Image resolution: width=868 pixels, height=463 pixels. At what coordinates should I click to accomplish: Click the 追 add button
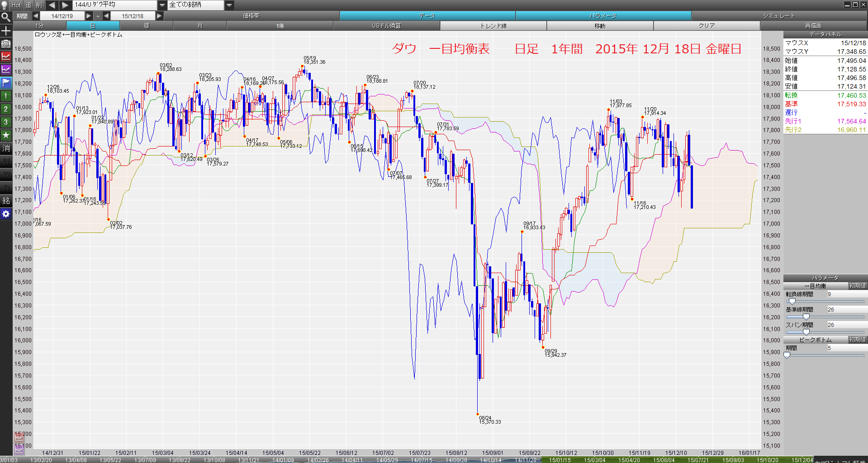28,5
